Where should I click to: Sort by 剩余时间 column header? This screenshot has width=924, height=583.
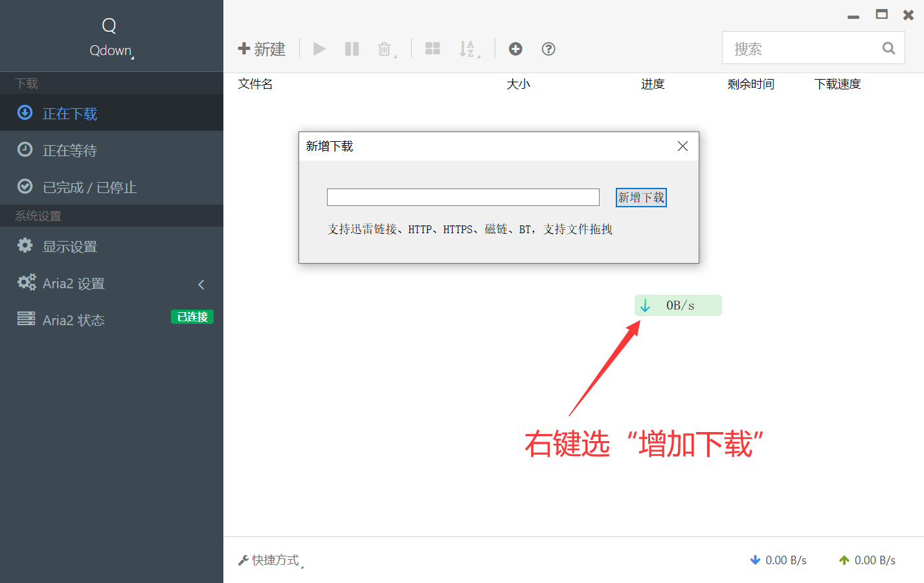click(x=750, y=84)
